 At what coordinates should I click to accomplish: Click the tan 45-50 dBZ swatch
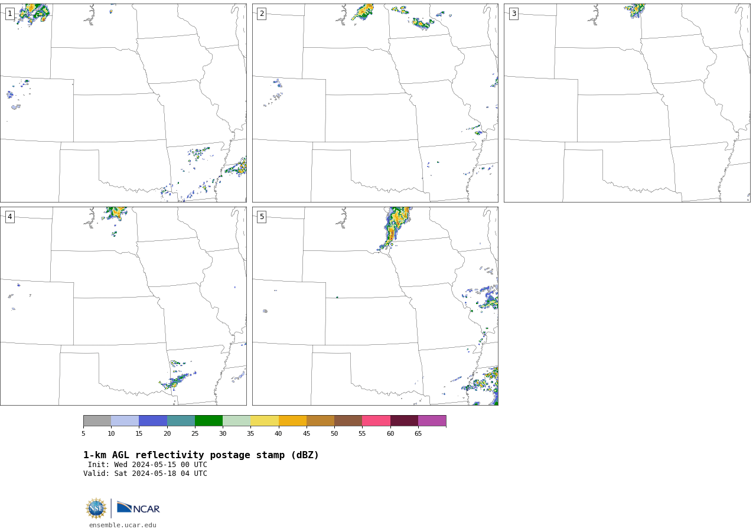coord(320,420)
